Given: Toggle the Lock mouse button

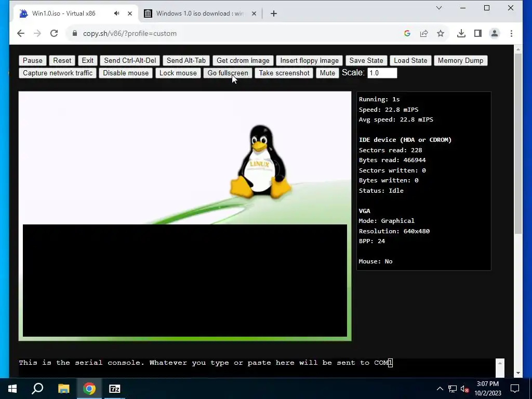Looking at the screenshot, I should pos(178,73).
